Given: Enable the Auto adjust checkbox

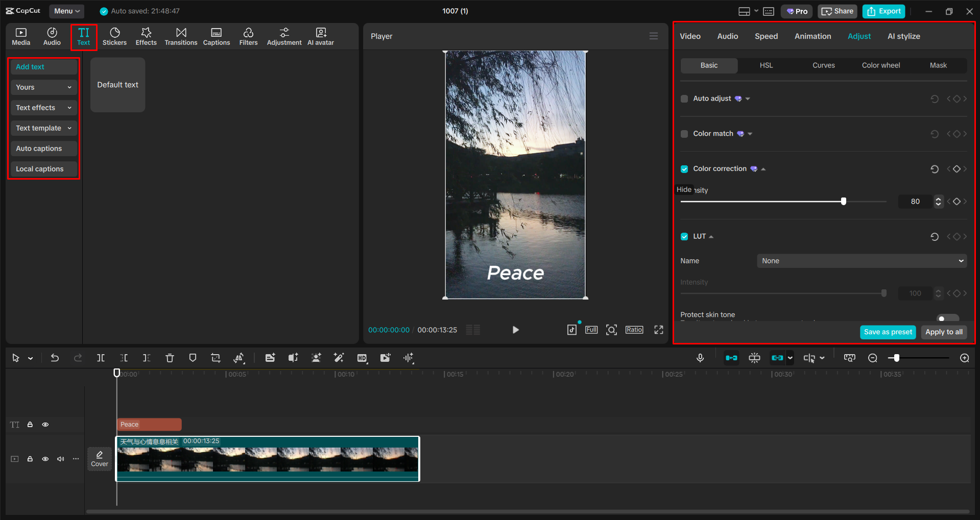Looking at the screenshot, I should tap(684, 98).
